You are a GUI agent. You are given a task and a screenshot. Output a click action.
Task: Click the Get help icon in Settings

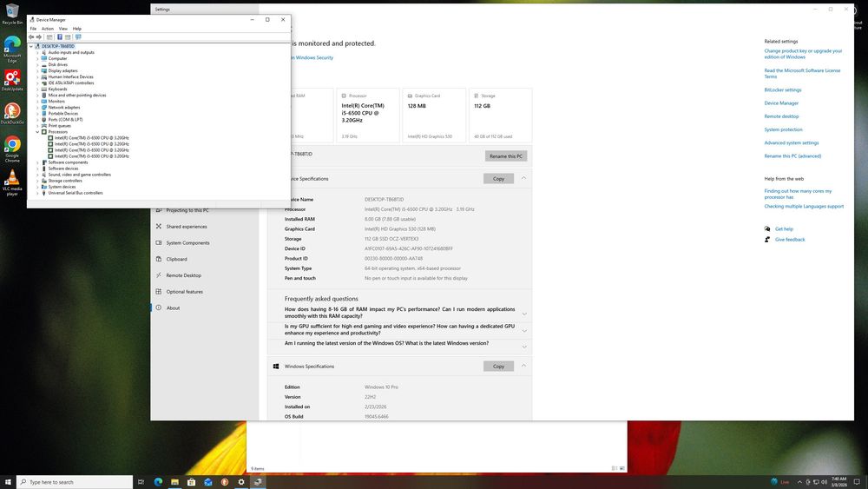[x=767, y=228]
